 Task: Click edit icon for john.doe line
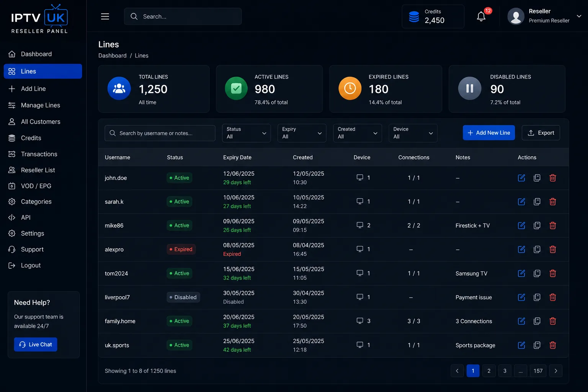pyautogui.click(x=521, y=178)
